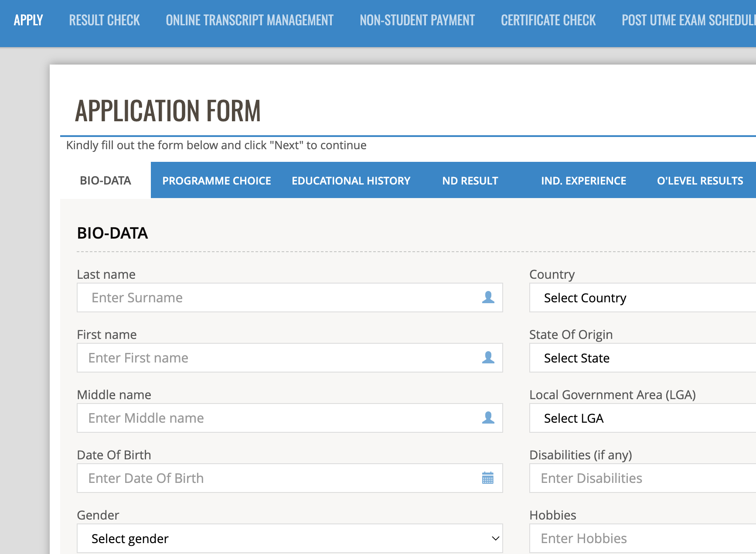Open POST UTME EXAM SCHEDULE menu item
The image size is (756, 554).
[689, 20]
